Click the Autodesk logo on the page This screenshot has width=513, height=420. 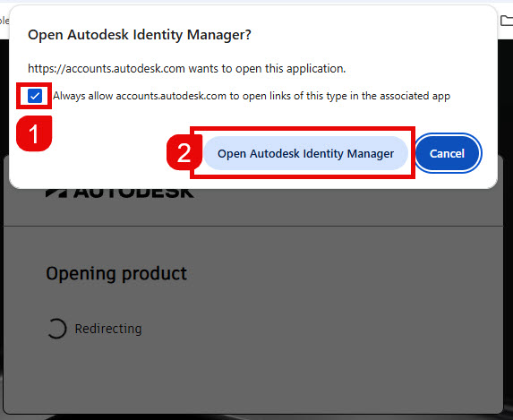(120, 193)
